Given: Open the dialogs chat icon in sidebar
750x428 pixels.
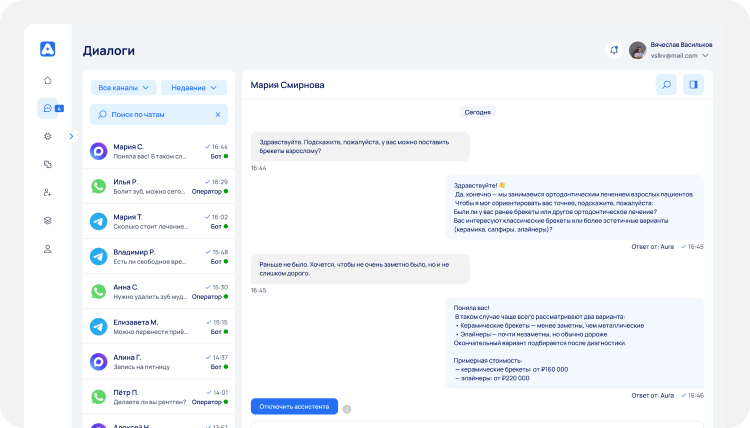Looking at the screenshot, I should [x=47, y=109].
